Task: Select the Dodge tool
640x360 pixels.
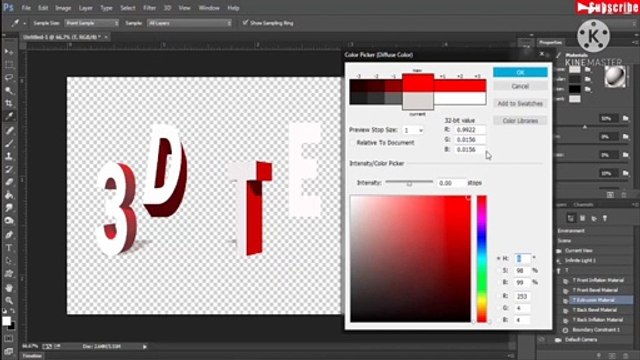Action: point(9,221)
